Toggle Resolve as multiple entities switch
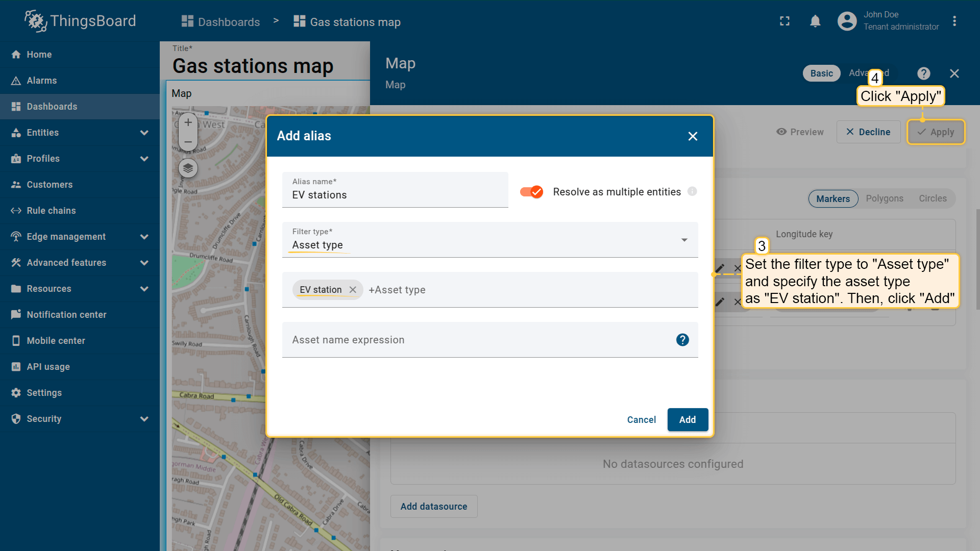Image resolution: width=980 pixels, height=551 pixels. point(531,192)
